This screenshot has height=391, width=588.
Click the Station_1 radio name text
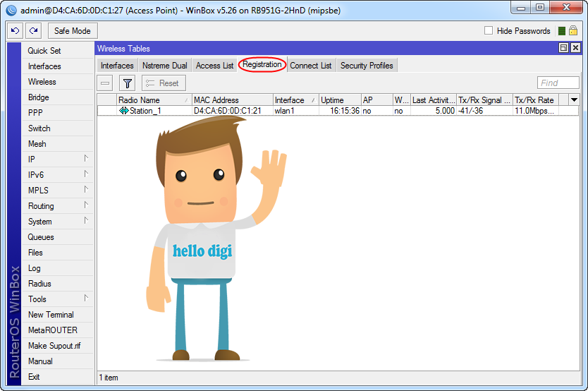point(145,111)
